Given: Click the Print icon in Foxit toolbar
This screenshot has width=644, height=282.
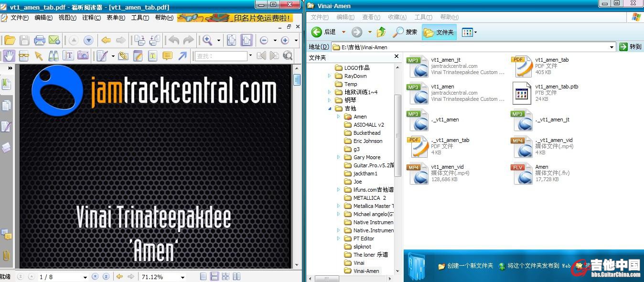Looking at the screenshot, I should point(40,40).
